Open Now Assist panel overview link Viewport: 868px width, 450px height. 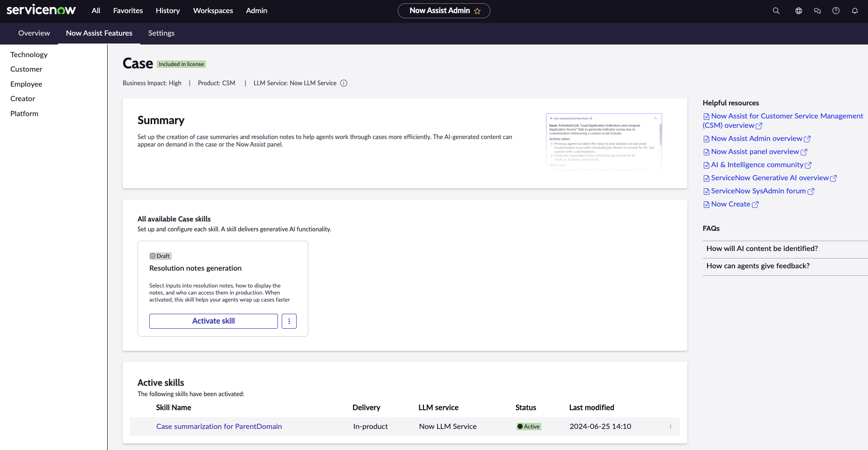pos(755,152)
